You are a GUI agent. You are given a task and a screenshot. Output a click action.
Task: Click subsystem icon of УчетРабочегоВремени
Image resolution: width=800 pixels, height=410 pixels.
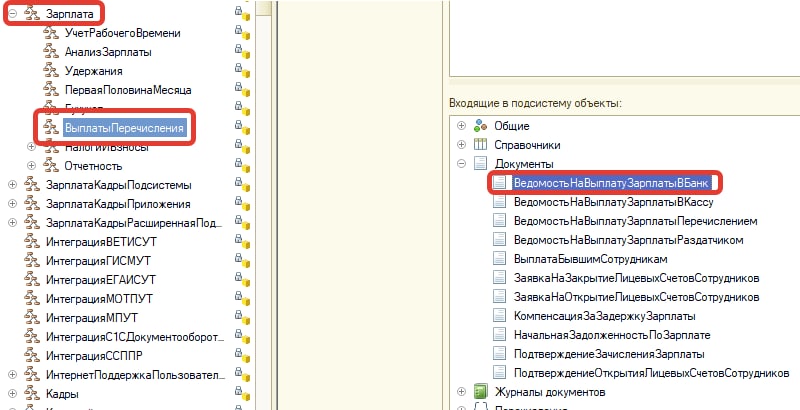pyautogui.click(x=51, y=33)
